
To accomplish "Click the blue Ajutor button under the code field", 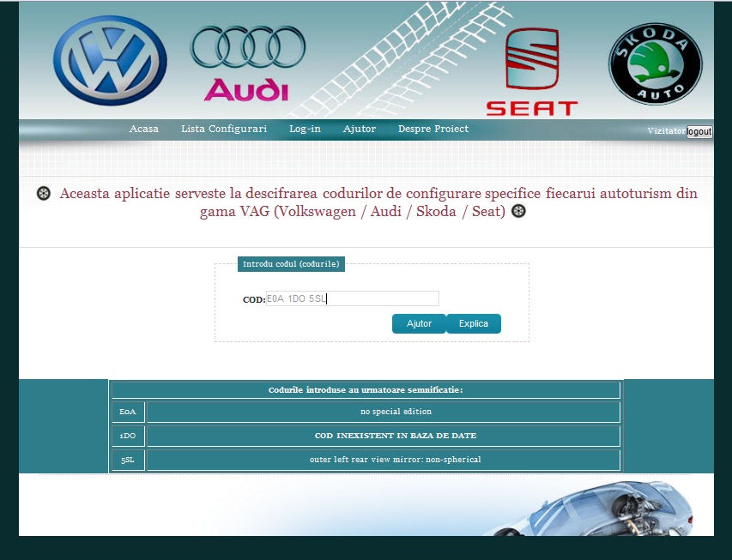I will coord(419,323).
